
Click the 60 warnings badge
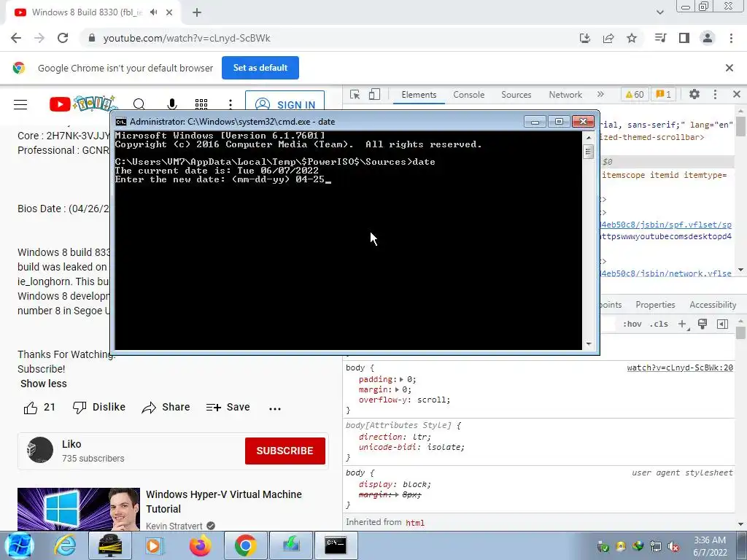(x=635, y=95)
